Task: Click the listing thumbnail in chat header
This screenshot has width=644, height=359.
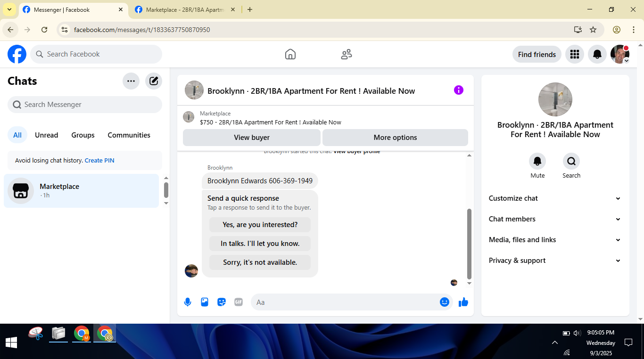Action: [194, 90]
